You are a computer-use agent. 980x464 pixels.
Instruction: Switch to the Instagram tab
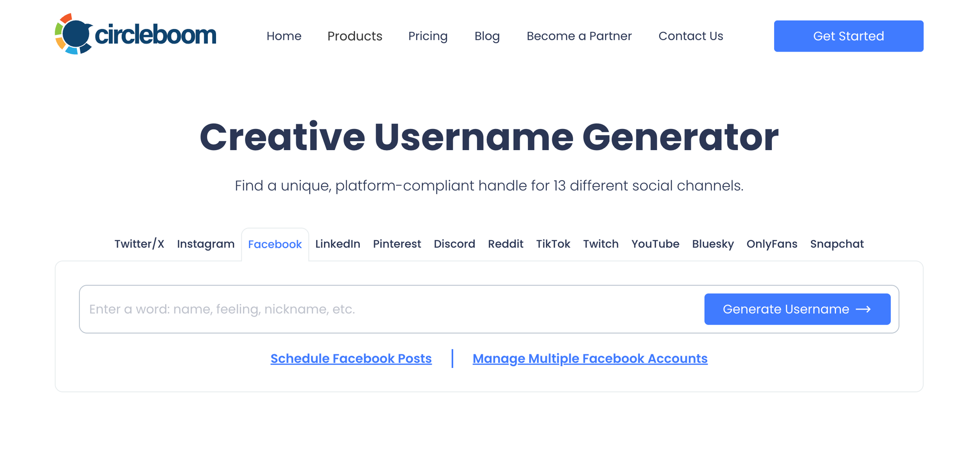tap(206, 244)
